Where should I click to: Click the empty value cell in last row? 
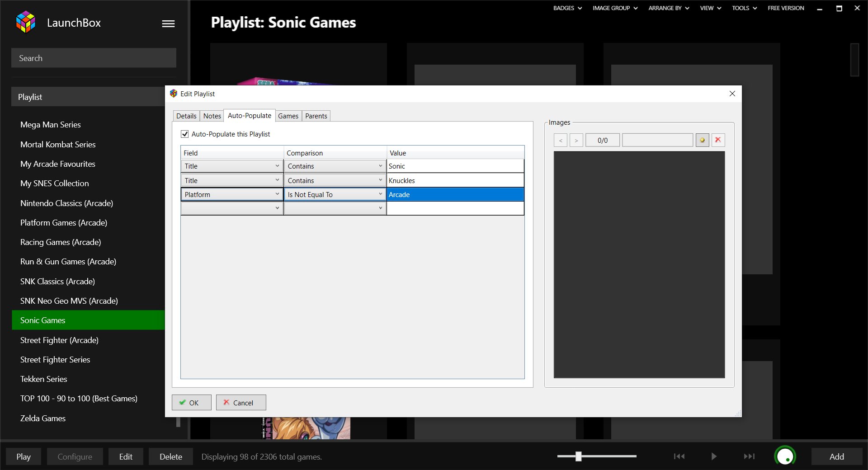455,208
